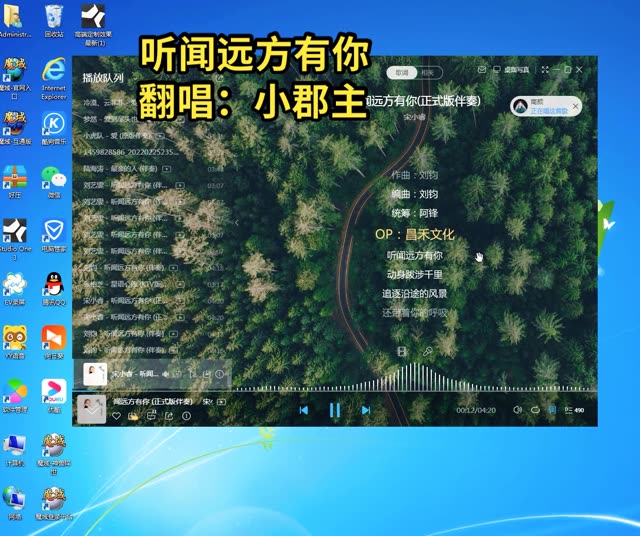Screen dimensions: 640x536
Task: Switch to the 歌词 tab
Action: [x=402, y=73]
